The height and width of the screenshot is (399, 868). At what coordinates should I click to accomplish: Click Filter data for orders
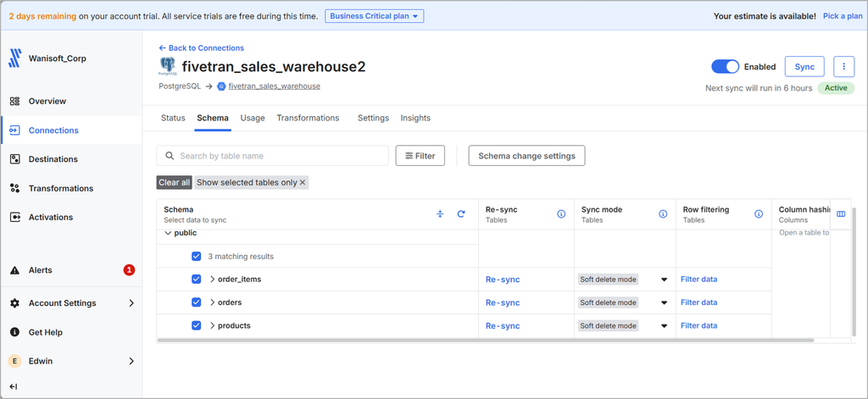(698, 302)
